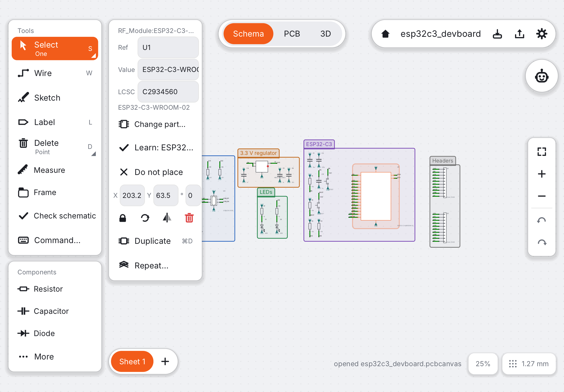The image size is (564, 392).
Task: Edit LCSC field C2934560
Action: (168, 92)
